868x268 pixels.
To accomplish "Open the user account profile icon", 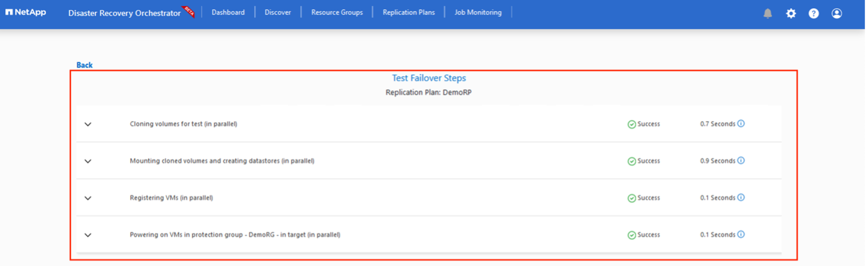I will pyautogui.click(x=837, y=13).
